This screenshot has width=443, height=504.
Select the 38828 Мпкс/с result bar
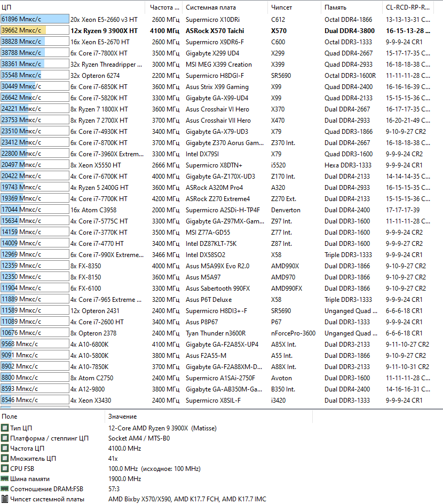pos(35,42)
